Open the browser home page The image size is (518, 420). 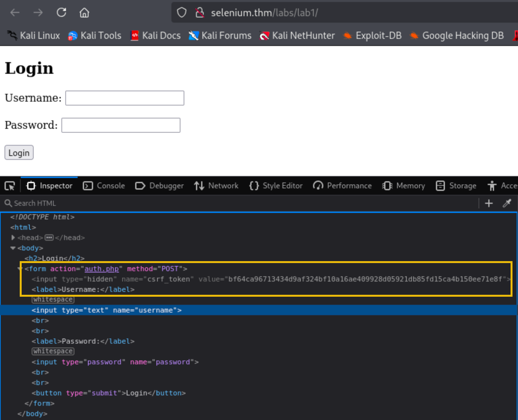pyautogui.click(x=84, y=13)
